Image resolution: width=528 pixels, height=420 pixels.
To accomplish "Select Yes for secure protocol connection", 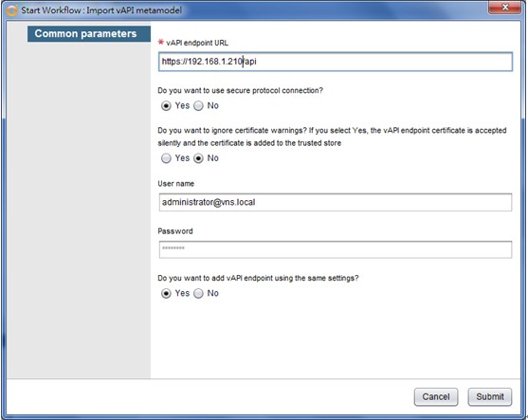I will coord(166,106).
